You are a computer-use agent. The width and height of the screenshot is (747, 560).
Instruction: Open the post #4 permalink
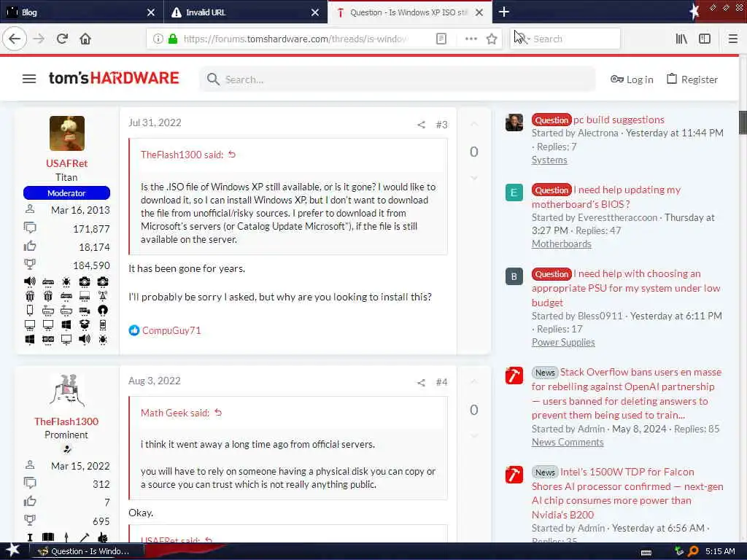441,382
